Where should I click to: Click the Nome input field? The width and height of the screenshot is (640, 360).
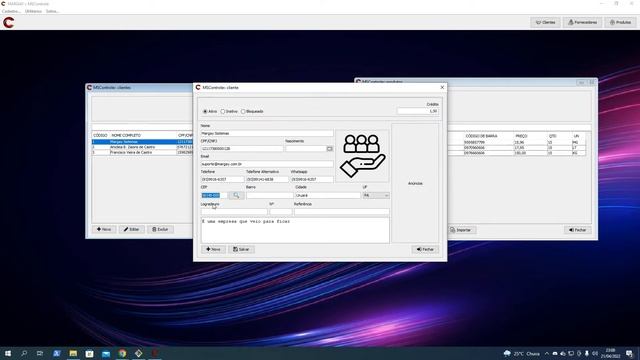point(267,133)
